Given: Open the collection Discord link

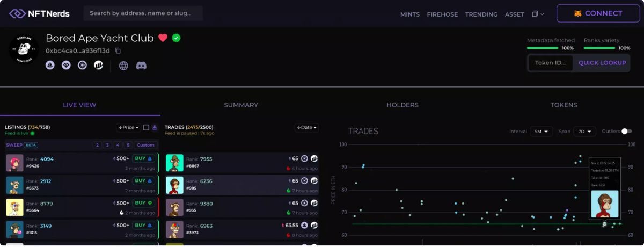Looking at the screenshot, I should pos(141,66).
